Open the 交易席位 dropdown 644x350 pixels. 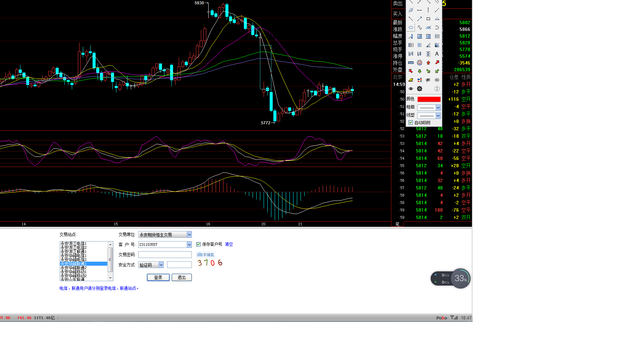(189, 234)
